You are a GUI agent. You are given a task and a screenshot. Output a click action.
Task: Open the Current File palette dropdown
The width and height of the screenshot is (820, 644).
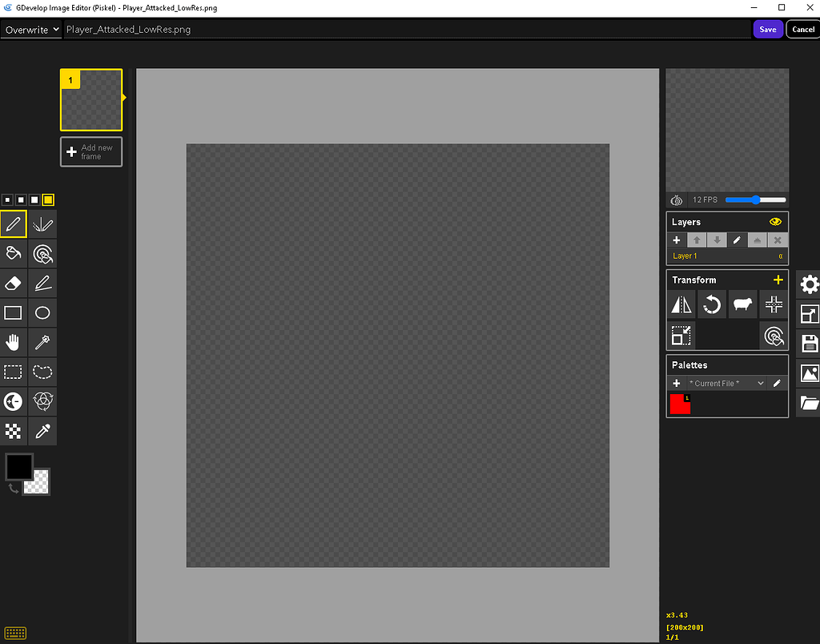pyautogui.click(x=725, y=383)
